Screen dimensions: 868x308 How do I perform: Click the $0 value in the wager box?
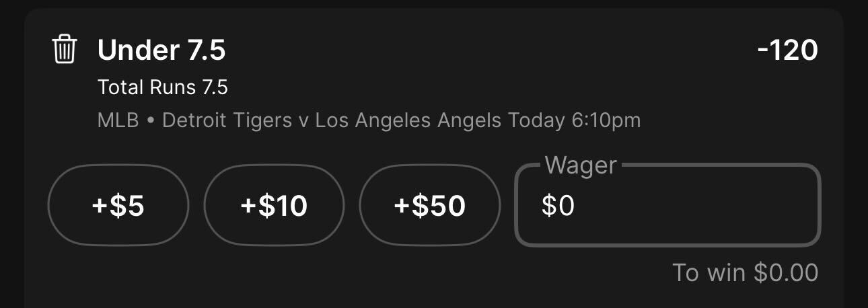pos(558,206)
